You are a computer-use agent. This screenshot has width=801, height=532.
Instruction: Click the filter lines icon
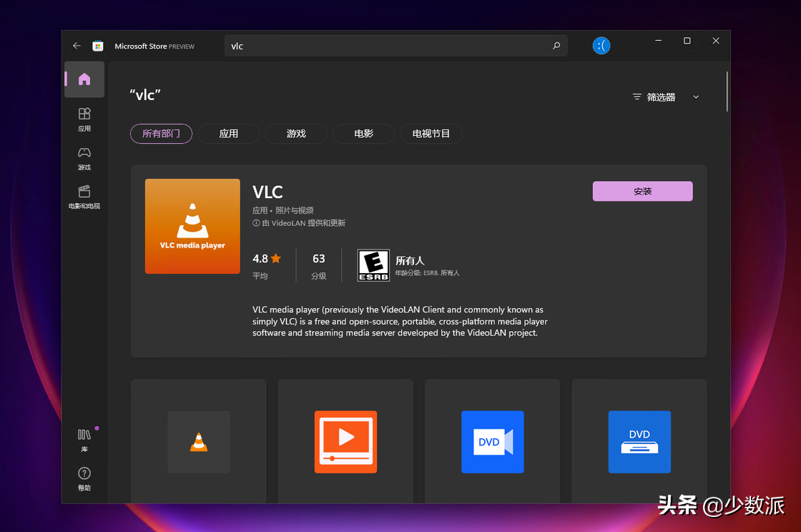[637, 97]
